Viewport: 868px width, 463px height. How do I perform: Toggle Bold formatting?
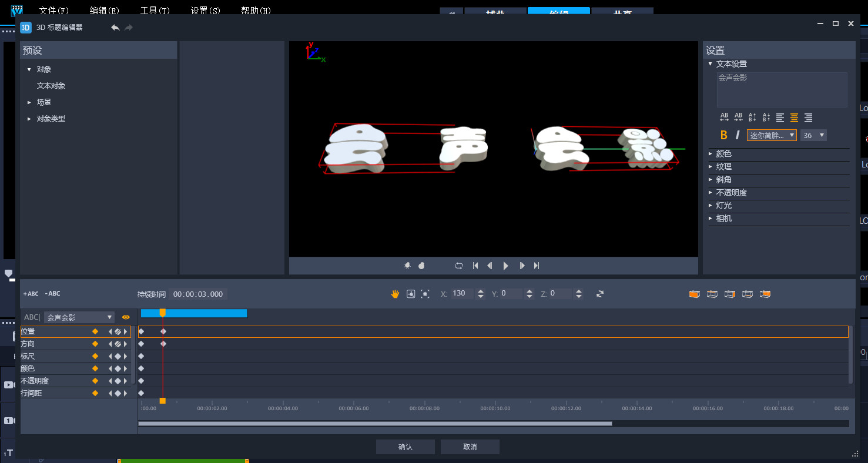point(724,135)
